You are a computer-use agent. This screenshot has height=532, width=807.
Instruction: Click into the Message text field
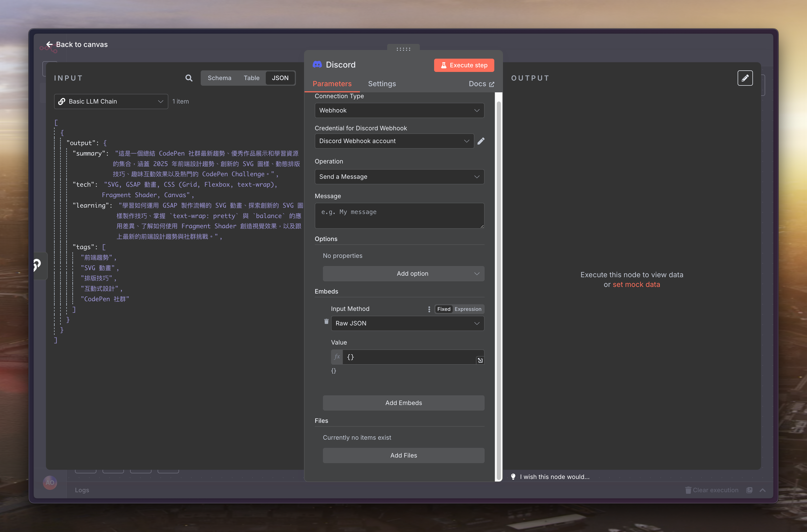point(399,216)
